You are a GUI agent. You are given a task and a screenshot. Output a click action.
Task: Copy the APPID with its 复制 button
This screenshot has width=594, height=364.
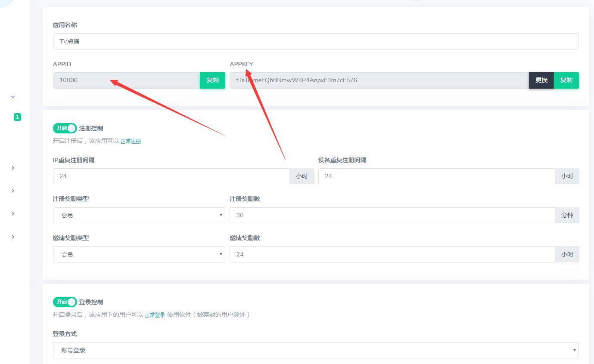tap(212, 80)
